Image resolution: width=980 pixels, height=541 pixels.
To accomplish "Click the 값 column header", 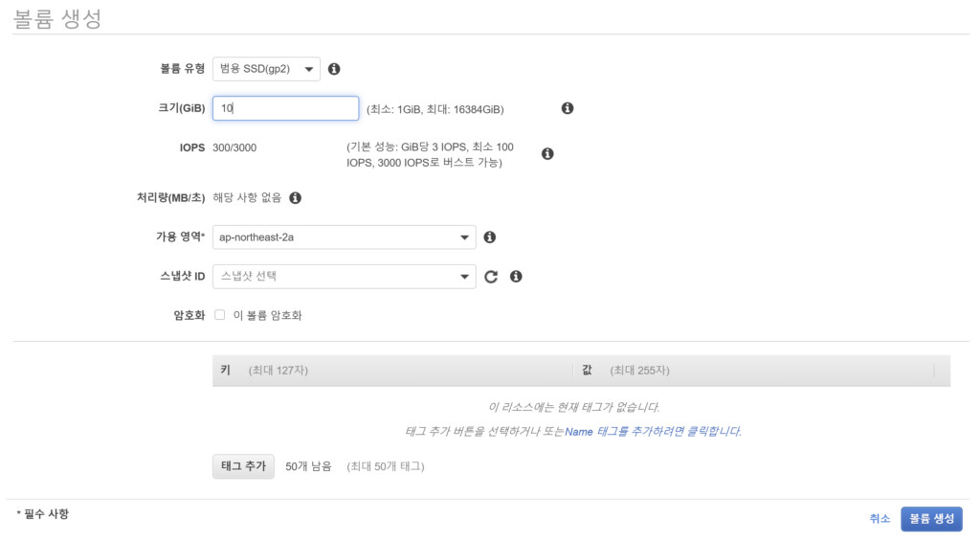I will (587, 370).
